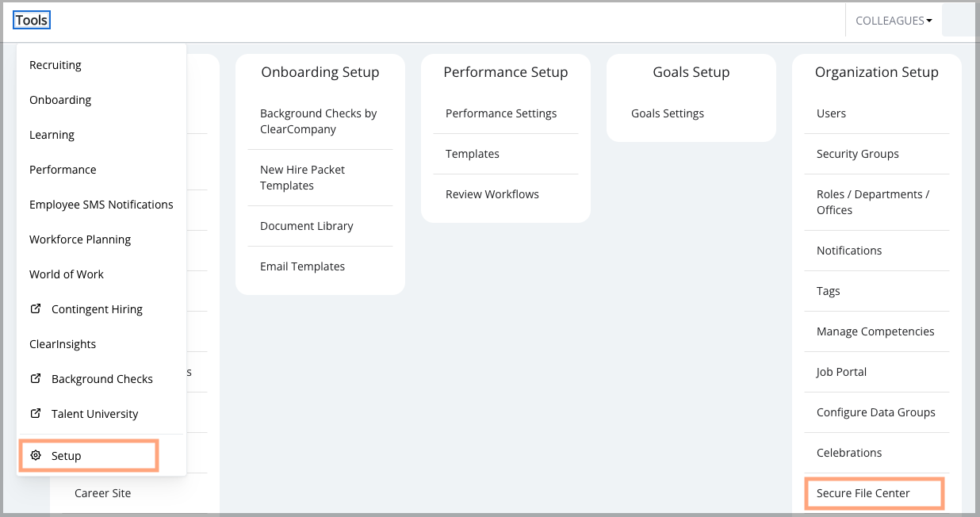Open ClearInsights from the Tools menu
The width and height of the screenshot is (980, 517).
63,344
